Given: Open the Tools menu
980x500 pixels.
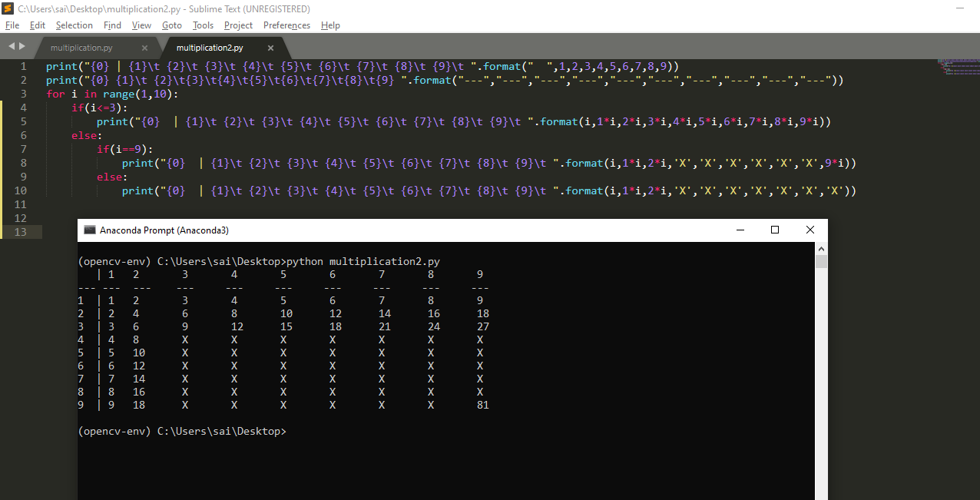Looking at the screenshot, I should pos(203,25).
